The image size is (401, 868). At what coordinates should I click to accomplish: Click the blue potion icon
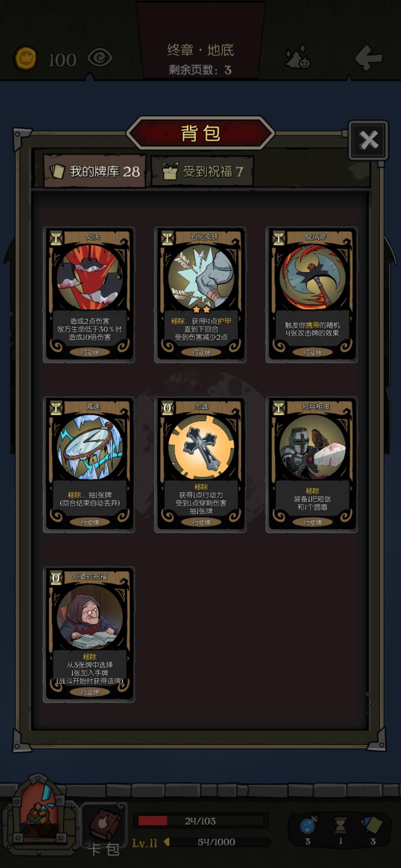coord(308,826)
